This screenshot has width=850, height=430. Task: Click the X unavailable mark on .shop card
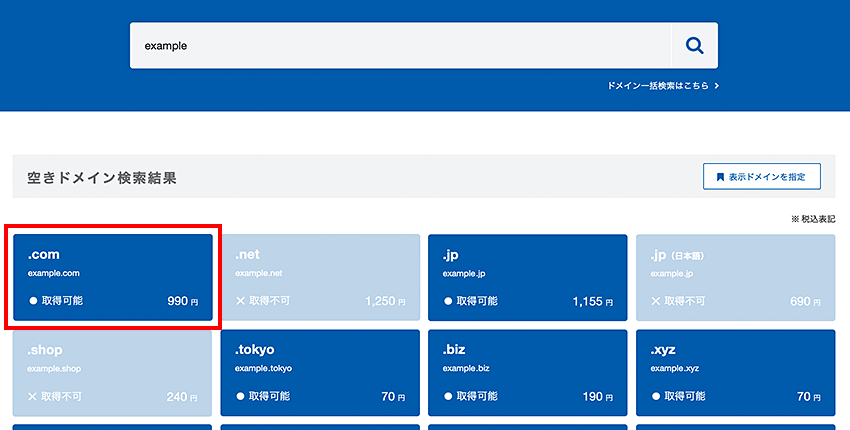coord(33,397)
